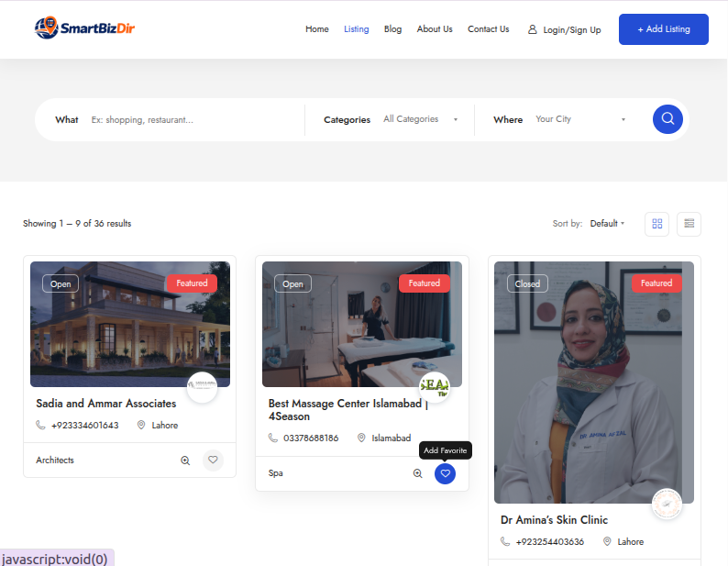The image size is (728, 566).
Task: Click the Sadia and Ammar Associates title
Action: pos(105,404)
